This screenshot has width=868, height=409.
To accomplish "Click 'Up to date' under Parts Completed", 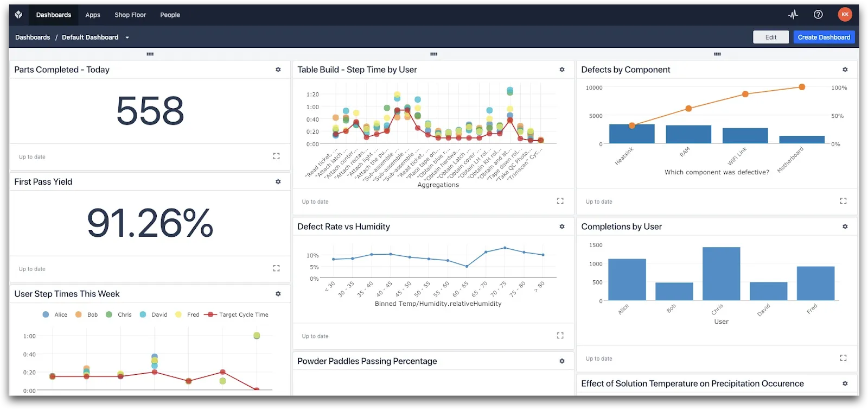I will 32,157.
